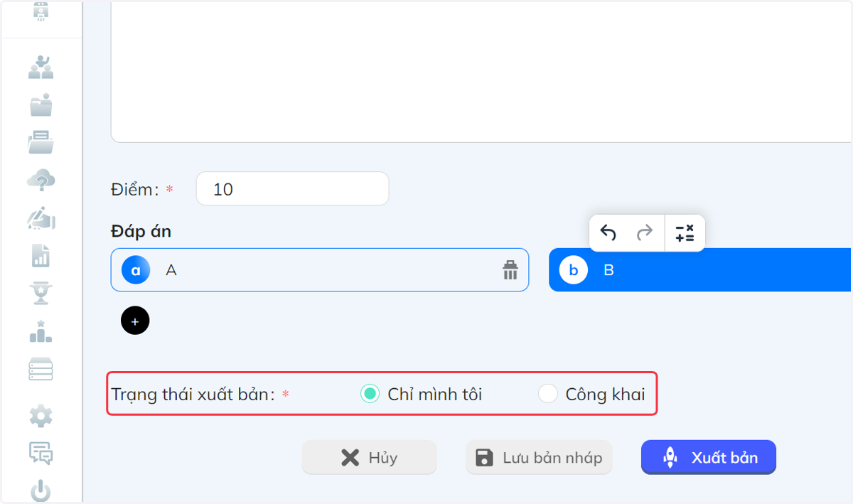Viewport: 853px width, 504px height.
Task: Mark answer b as correct via circle
Action: coord(574,270)
